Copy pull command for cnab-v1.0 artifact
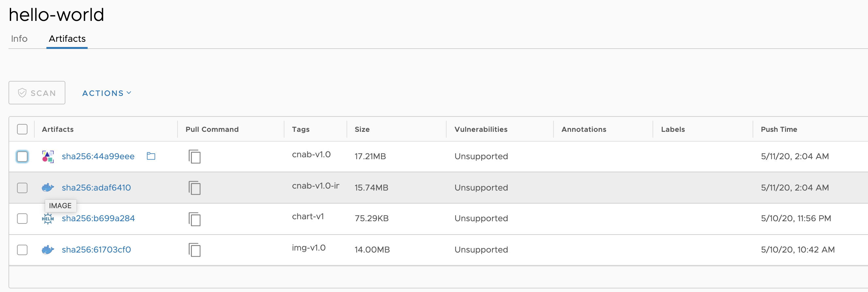The height and width of the screenshot is (292, 868). point(195,156)
